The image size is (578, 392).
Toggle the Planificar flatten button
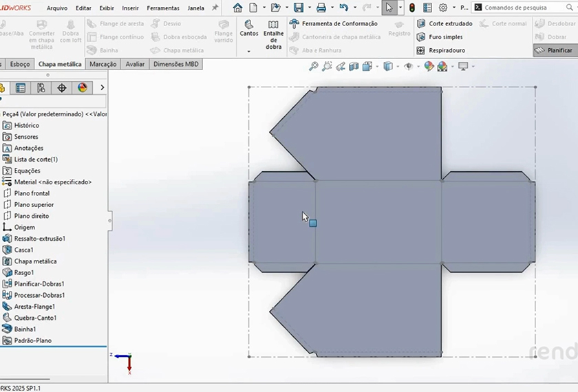click(553, 50)
